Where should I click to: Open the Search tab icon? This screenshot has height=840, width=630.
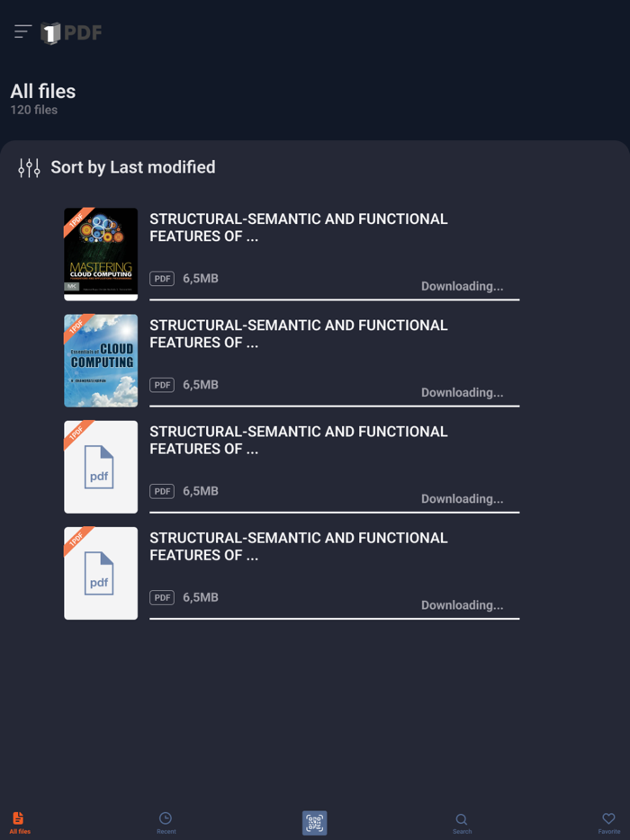[461, 819]
